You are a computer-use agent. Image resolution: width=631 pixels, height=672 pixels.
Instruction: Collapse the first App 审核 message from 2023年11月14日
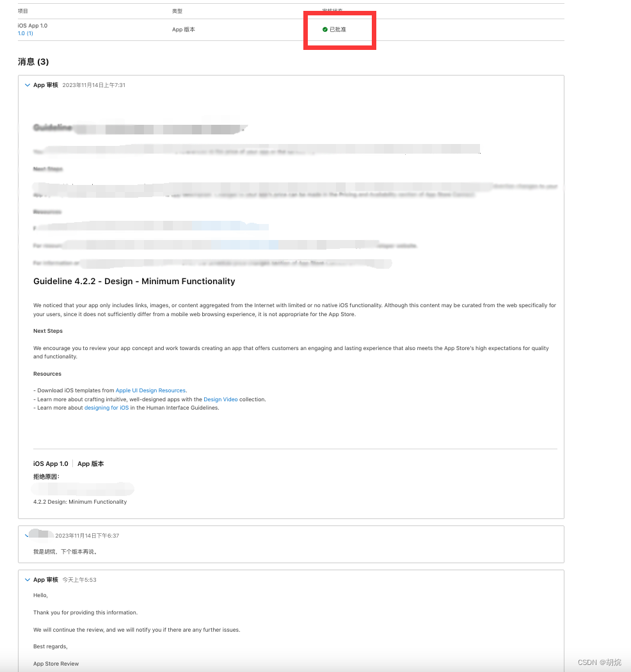[x=28, y=85]
